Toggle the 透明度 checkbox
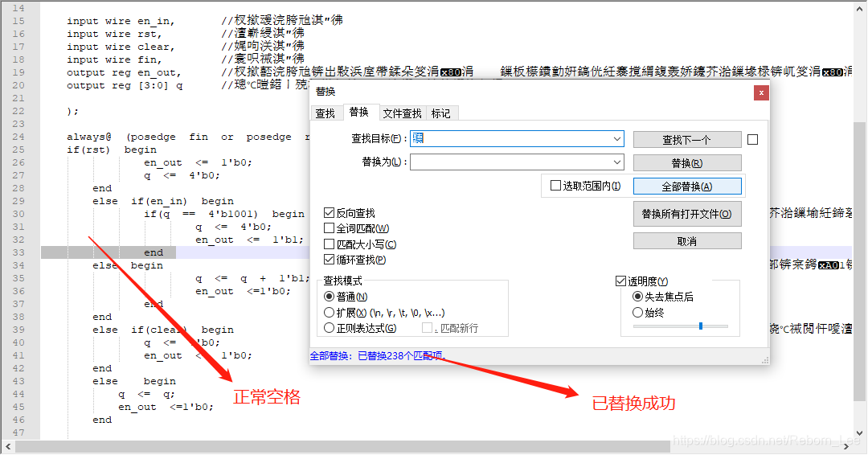Screen dimensions: 868x455 (620, 281)
